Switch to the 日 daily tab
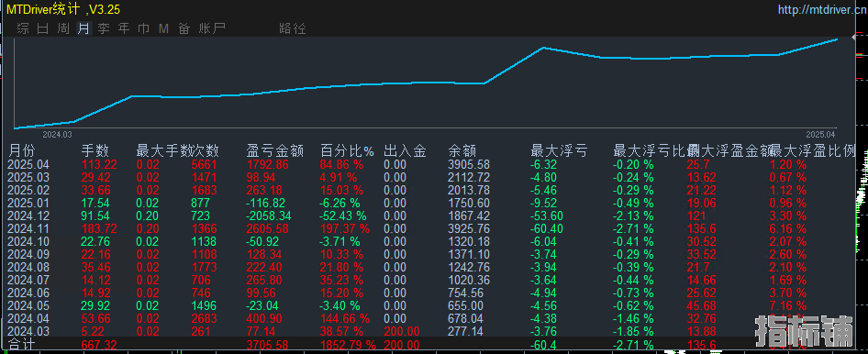 [x=42, y=28]
